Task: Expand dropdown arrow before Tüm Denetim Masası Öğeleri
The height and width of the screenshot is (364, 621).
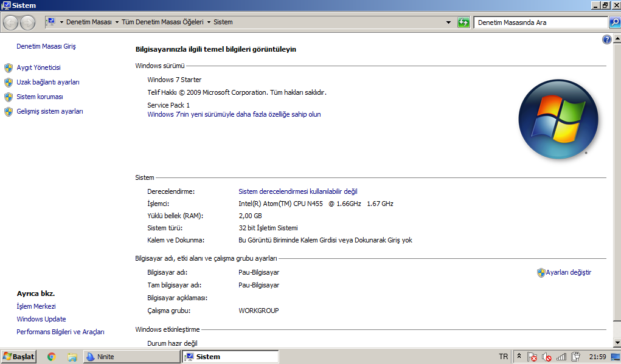Action: [x=117, y=22]
